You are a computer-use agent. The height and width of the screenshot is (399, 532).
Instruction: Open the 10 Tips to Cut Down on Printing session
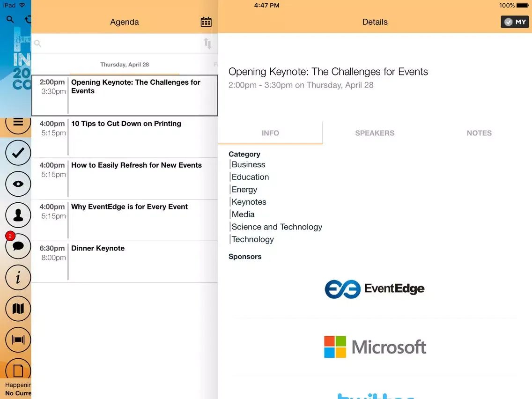125,137
